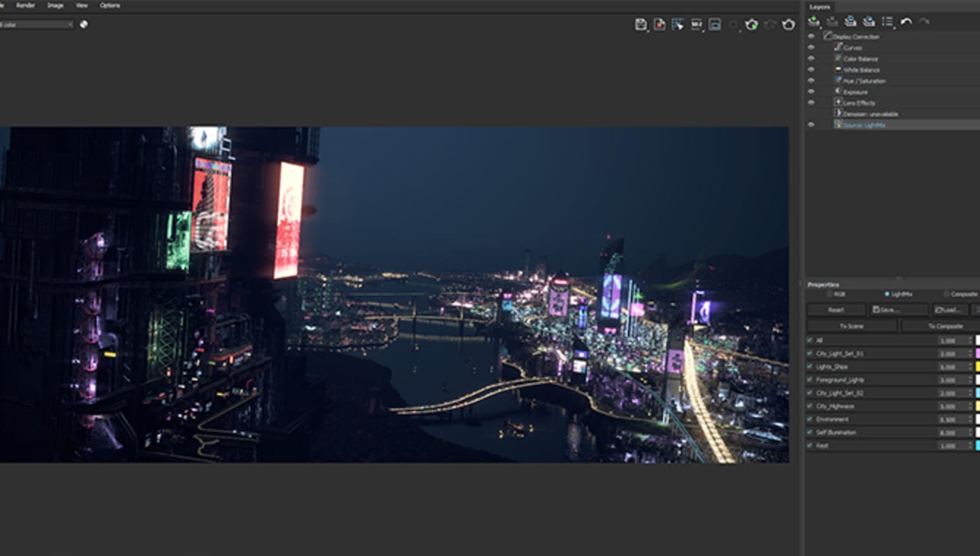Click the render teapot icon

(x=788, y=24)
